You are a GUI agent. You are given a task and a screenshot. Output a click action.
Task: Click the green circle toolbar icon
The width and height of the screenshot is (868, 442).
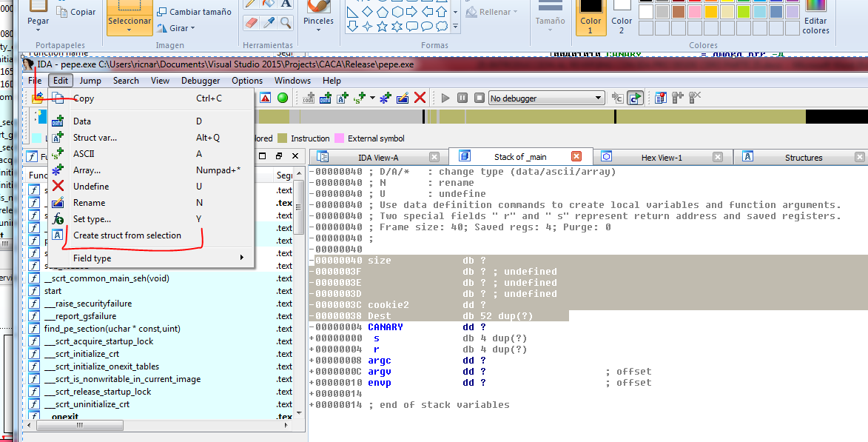(283, 98)
